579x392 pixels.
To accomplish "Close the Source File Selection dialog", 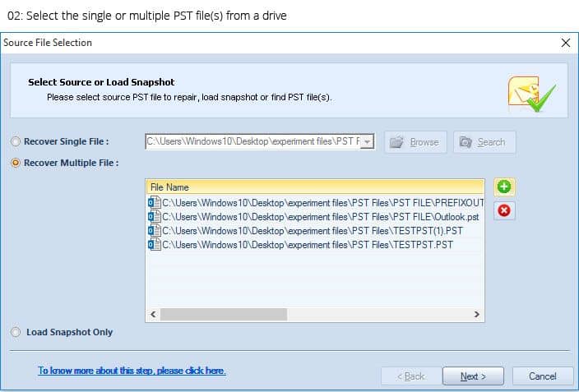I will point(565,43).
